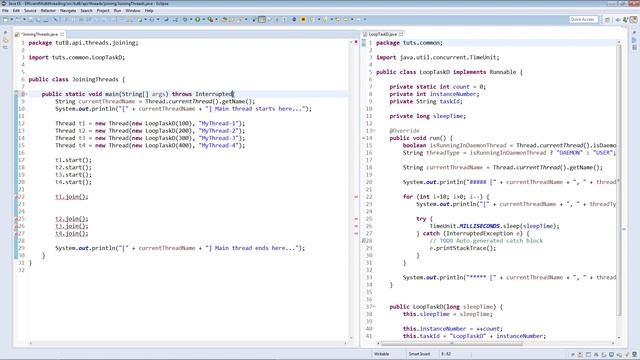Click the navigate Forward arrow icon
640x360 pixels.
(358, 19)
